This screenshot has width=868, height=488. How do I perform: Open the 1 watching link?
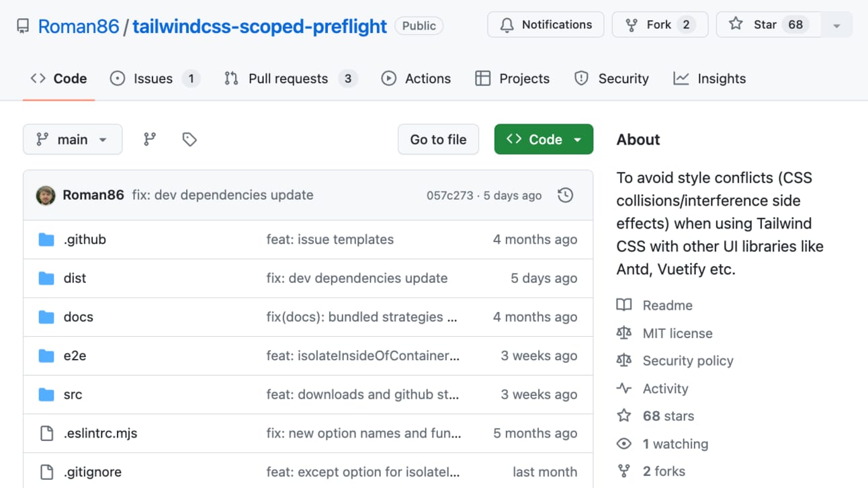675,444
